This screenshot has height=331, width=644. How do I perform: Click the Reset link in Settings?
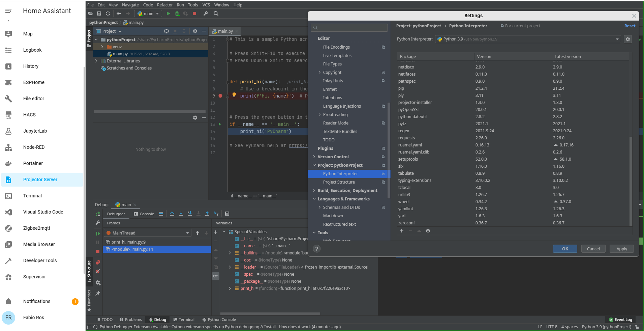[x=630, y=26]
